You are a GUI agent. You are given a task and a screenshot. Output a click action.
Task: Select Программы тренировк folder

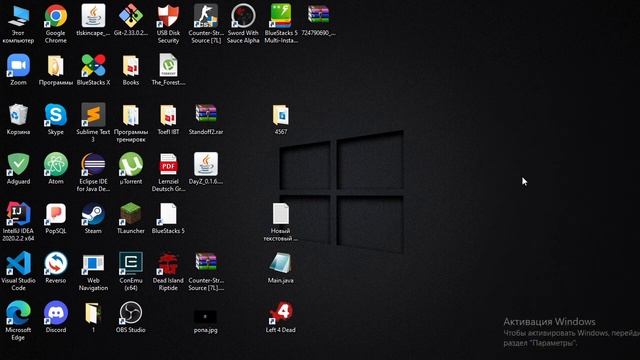131,115
